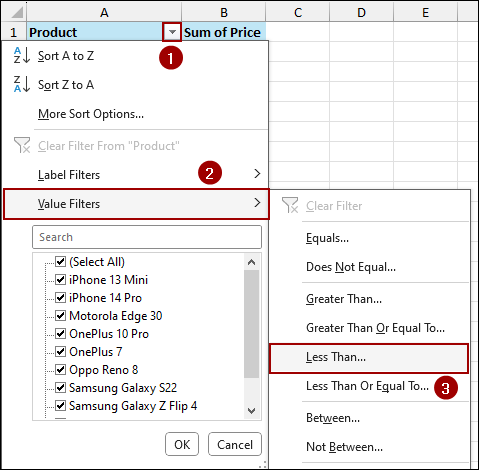Uncheck the Oppo Reno 8 checkbox
Screen dimensions: 479x470
pos(60,369)
